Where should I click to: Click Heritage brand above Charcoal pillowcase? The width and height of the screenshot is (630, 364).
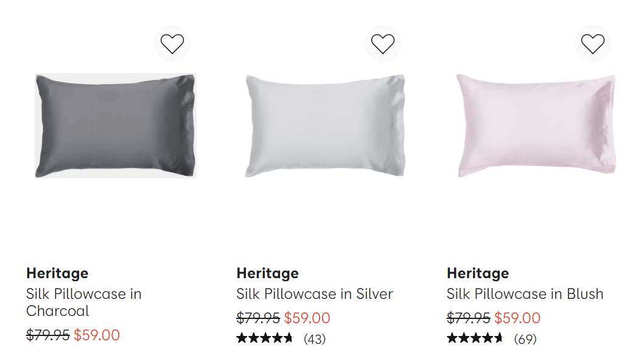coord(57,273)
